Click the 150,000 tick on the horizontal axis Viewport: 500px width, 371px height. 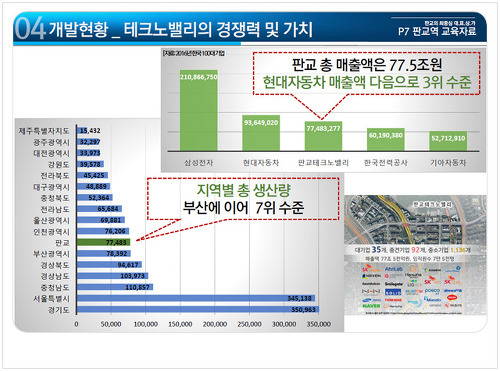coord(180,324)
